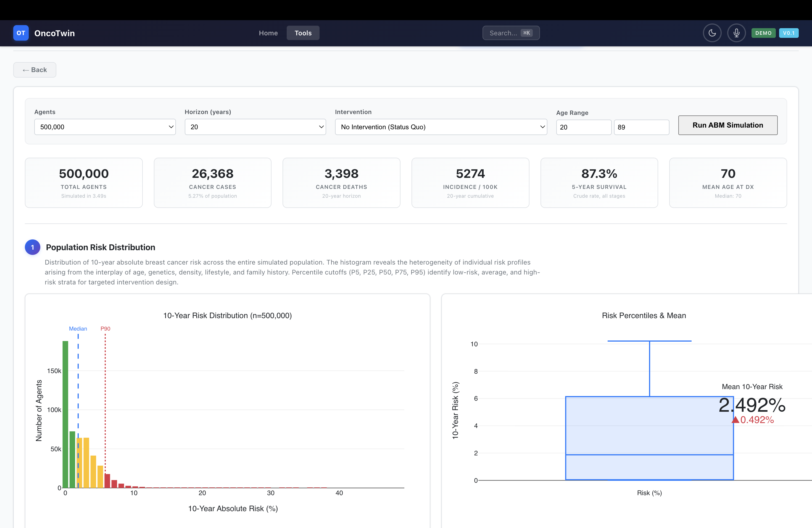The image size is (812, 528).
Task: Open the Agents dropdown
Action: (105, 127)
